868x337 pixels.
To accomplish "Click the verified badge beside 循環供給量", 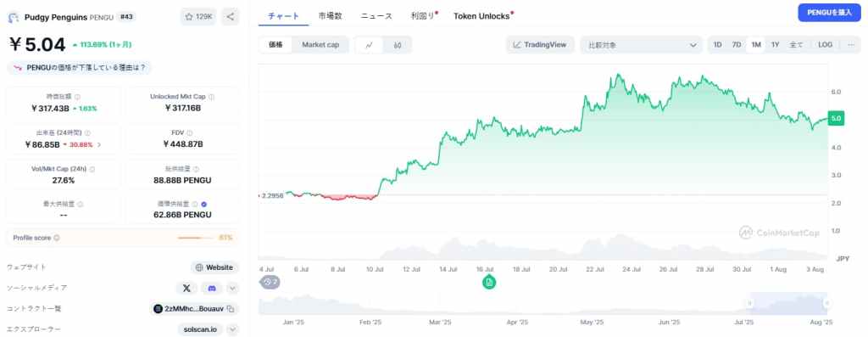I will [x=203, y=204].
